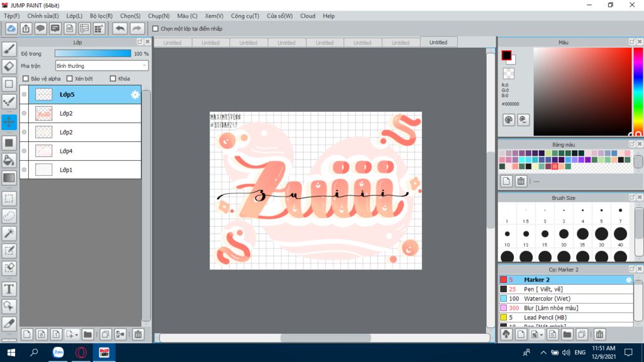644x362 pixels.
Task: Enable Khóa checkbox
Action: (113, 79)
